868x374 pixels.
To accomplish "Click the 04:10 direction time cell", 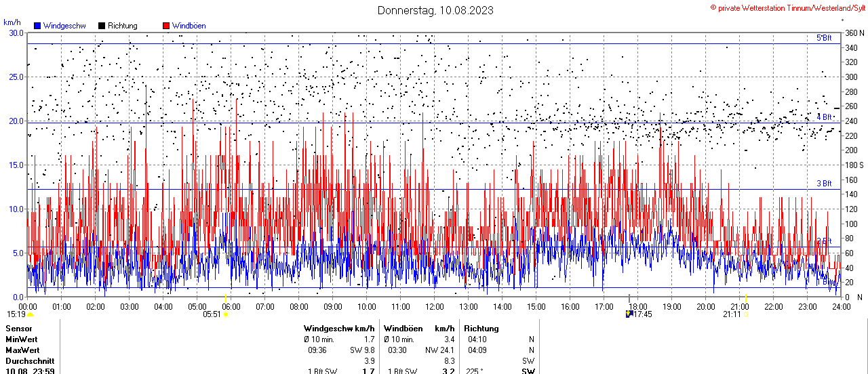I will click(477, 339).
